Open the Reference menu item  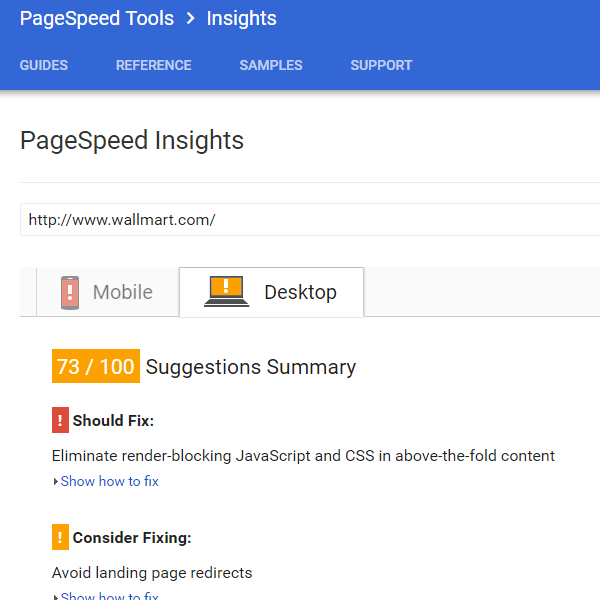pyautogui.click(x=154, y=65)
